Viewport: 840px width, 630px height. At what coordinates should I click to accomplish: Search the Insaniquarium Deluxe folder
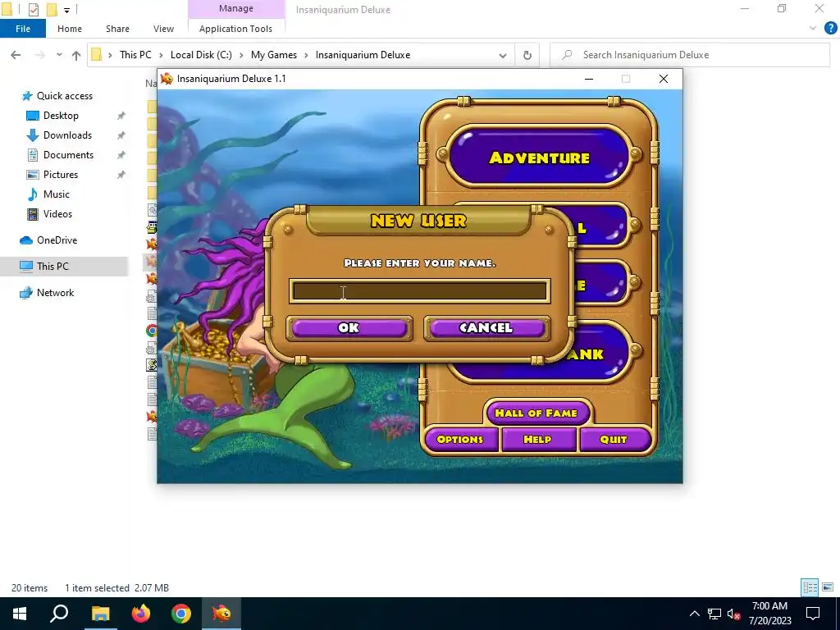click(690, 55)
